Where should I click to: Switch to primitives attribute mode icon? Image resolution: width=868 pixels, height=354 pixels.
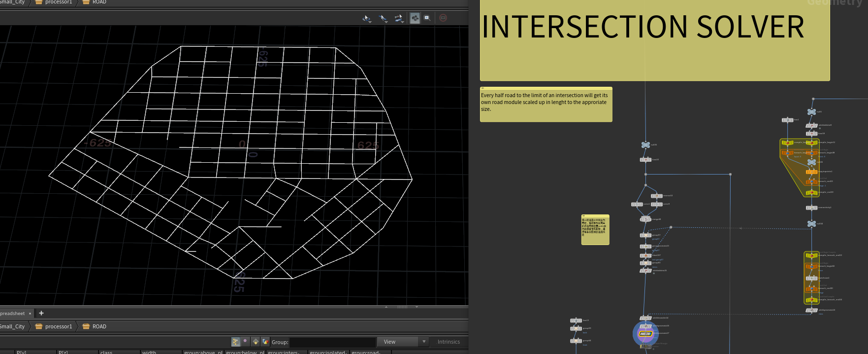pyautogui.click(x=256, y=342)
